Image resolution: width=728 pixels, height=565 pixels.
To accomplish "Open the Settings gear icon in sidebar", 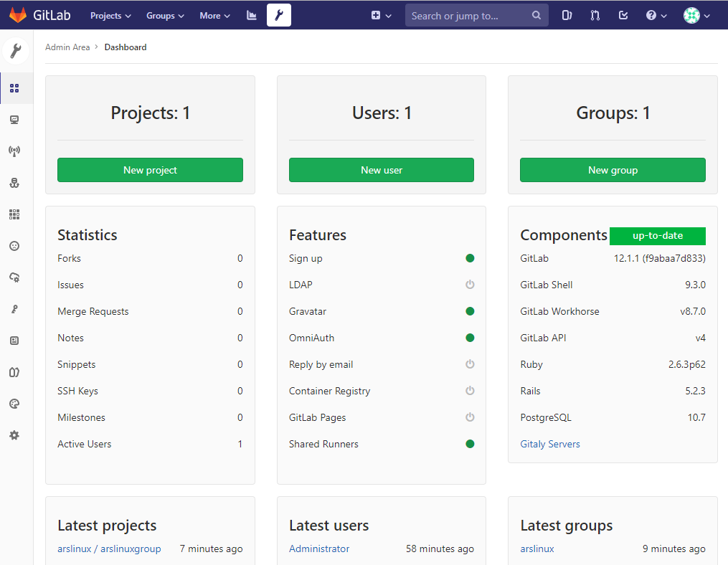I will pyautogui.click(x=14, y=435).
